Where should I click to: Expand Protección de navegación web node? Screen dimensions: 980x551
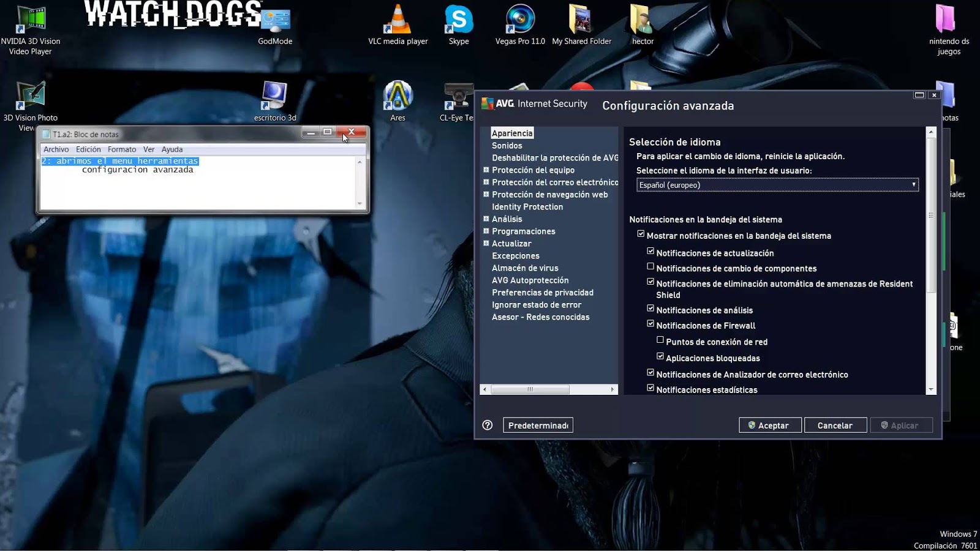486,194
